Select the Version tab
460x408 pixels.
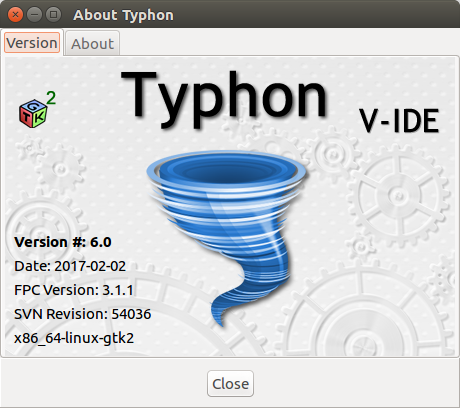point(32,43)
